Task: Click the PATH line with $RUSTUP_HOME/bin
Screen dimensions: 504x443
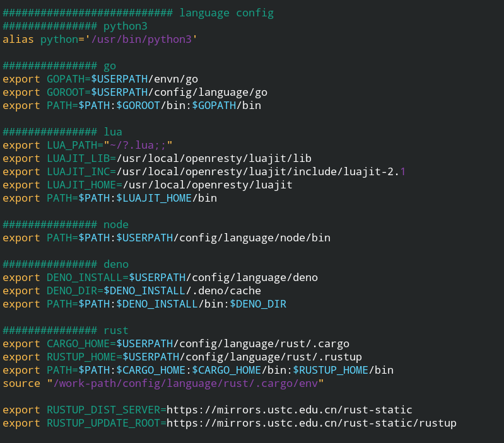Action: 198,370
